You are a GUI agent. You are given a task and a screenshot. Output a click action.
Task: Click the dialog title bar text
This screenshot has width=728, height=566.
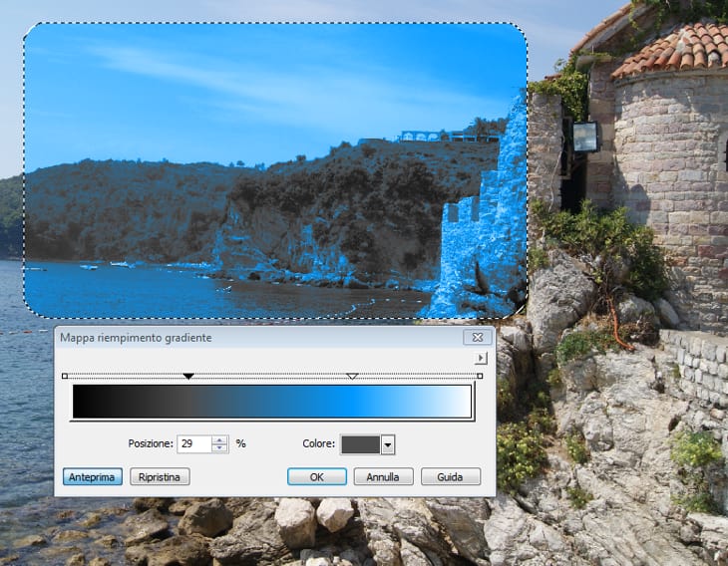click(x=136, y=338)
